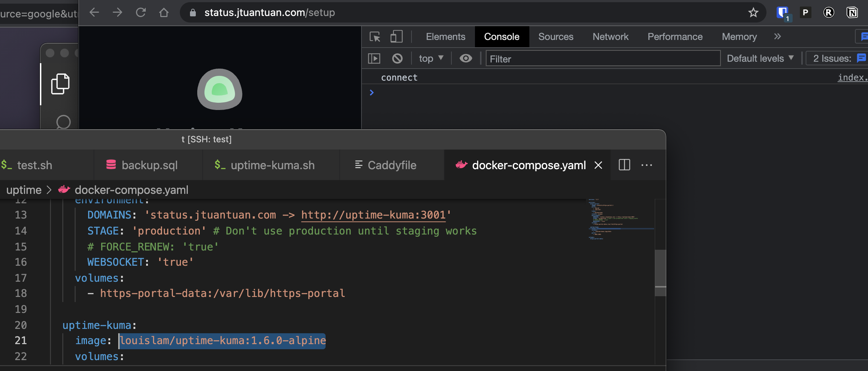The image size is (868, 371).
Task: Open the Default levels dropdown
Action: pos(760,58)
